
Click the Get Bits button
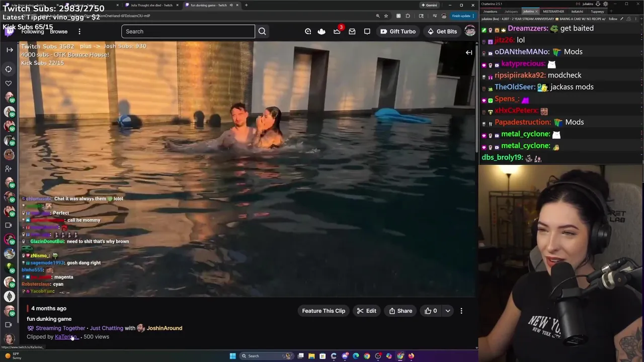pyautogui.click(x=442, y=31)
